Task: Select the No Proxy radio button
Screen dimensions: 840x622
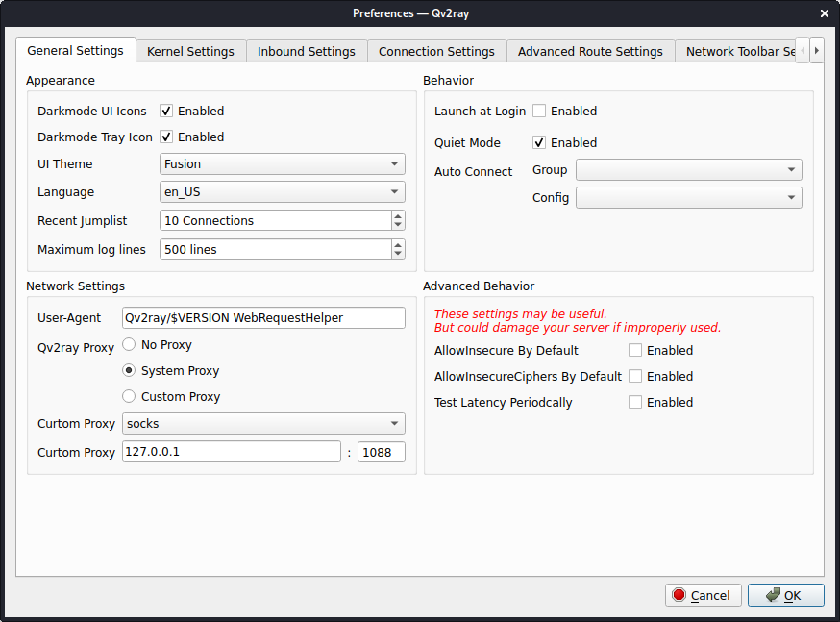Action: coord(128,344)
